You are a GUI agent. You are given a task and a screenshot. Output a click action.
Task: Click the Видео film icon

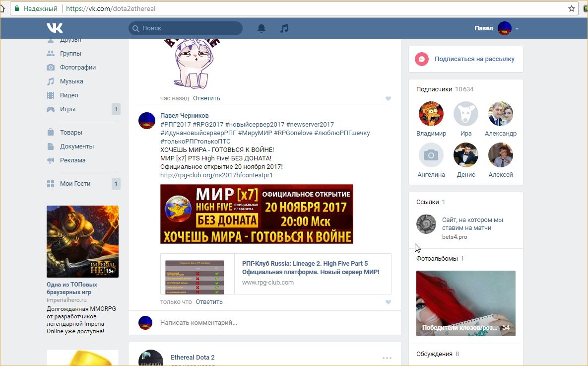(51, 95)
